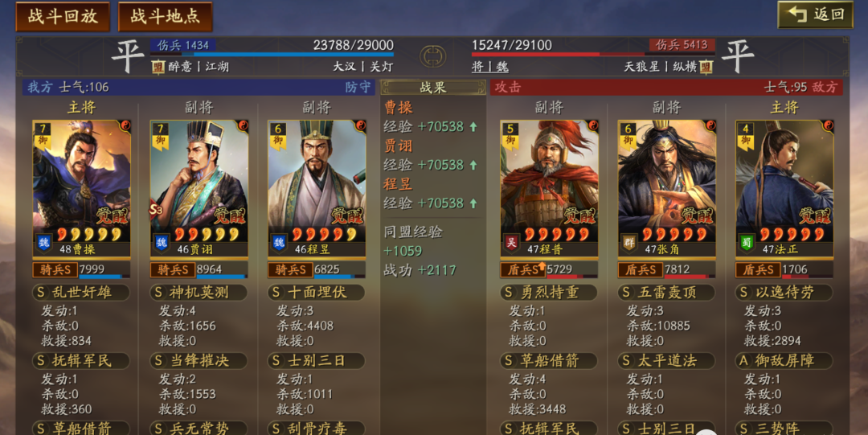Open the 乱世奸雄 skill label
The width and height of the screenshot is (868, 435).
tap(81, 292)
